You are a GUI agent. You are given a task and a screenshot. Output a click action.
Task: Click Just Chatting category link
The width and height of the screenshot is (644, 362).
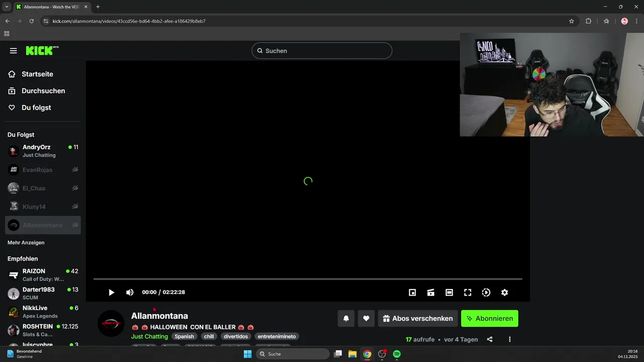[149, 336]
